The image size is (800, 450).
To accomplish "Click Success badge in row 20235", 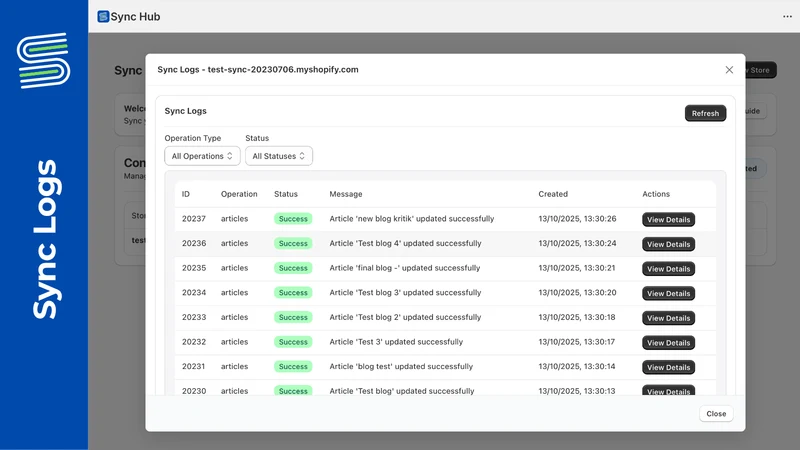I will tap(293, 268).
